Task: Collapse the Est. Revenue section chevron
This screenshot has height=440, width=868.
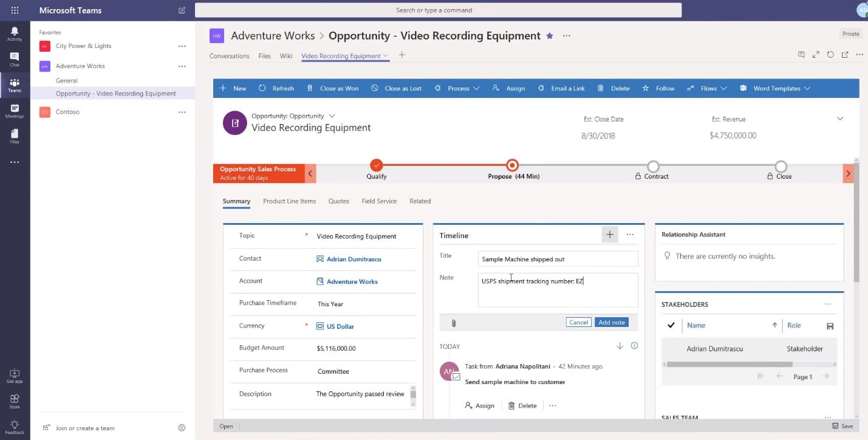Action: (839, 119)
